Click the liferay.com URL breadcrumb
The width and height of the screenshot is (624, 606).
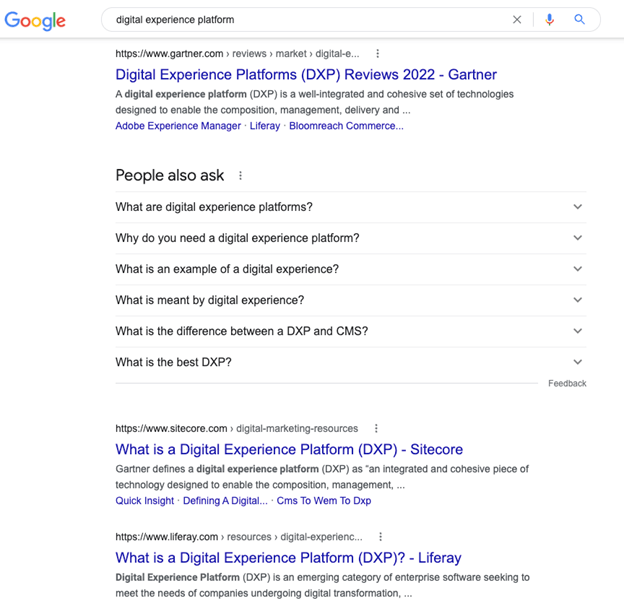[x=239, y=537]
